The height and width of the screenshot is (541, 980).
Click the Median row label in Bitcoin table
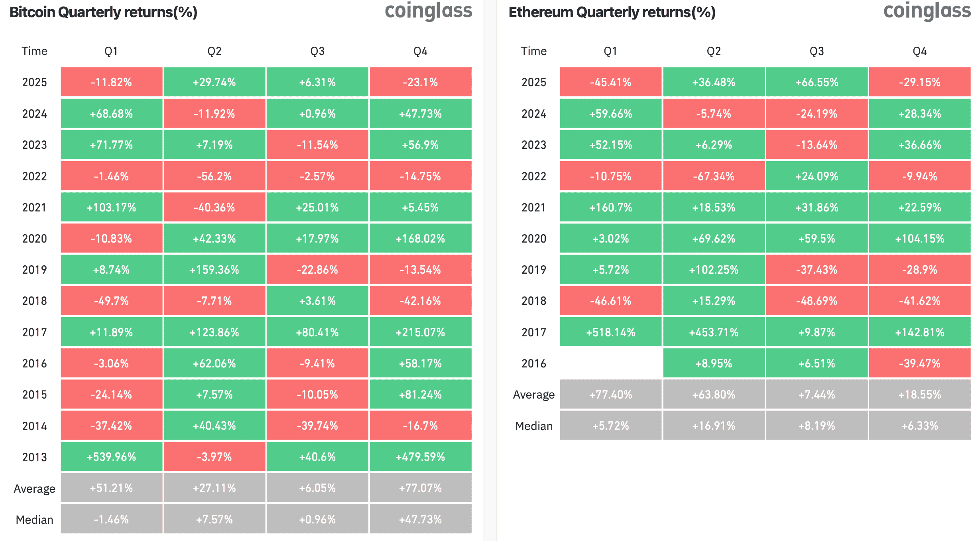pyautogui.click(x=34, y=519)
